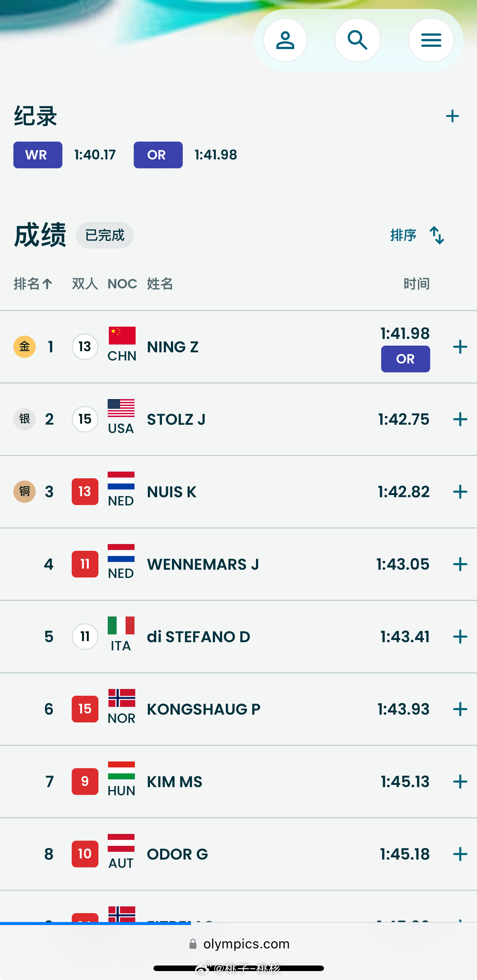Expand NING Z result details
The image size is (477, 980).
460,347
